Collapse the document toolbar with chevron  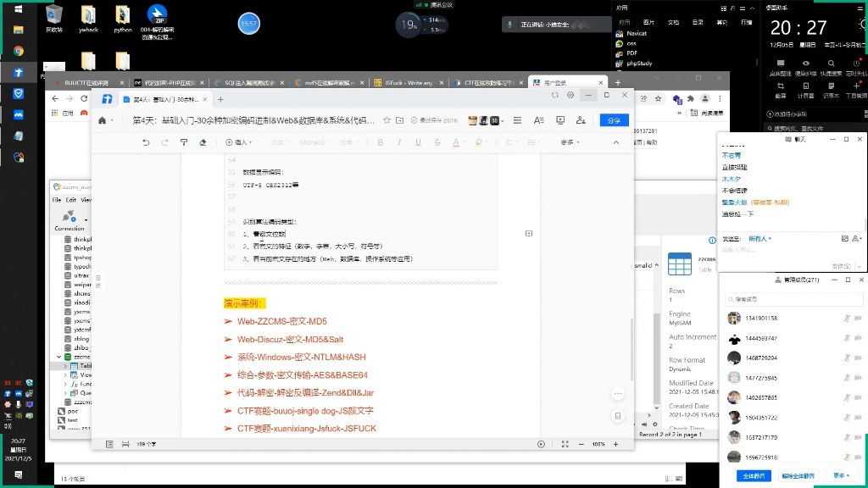pos(616,142)
